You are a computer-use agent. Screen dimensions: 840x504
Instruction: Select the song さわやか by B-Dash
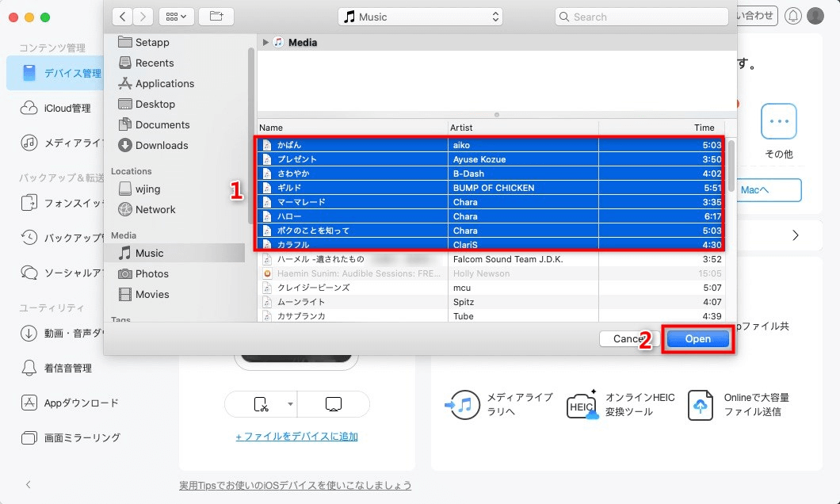(x=490, y=174)
